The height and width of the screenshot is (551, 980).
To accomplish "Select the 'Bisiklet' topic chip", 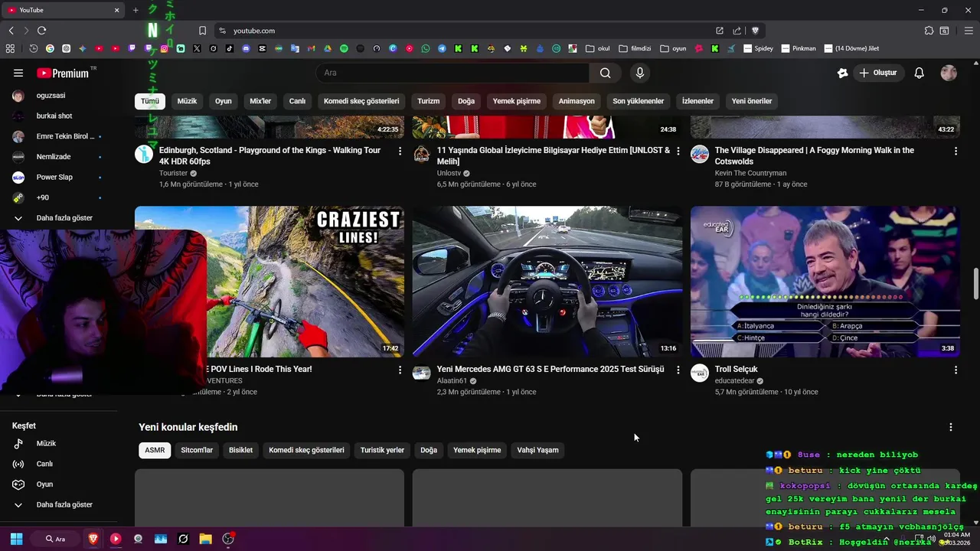I will (240, 450).
